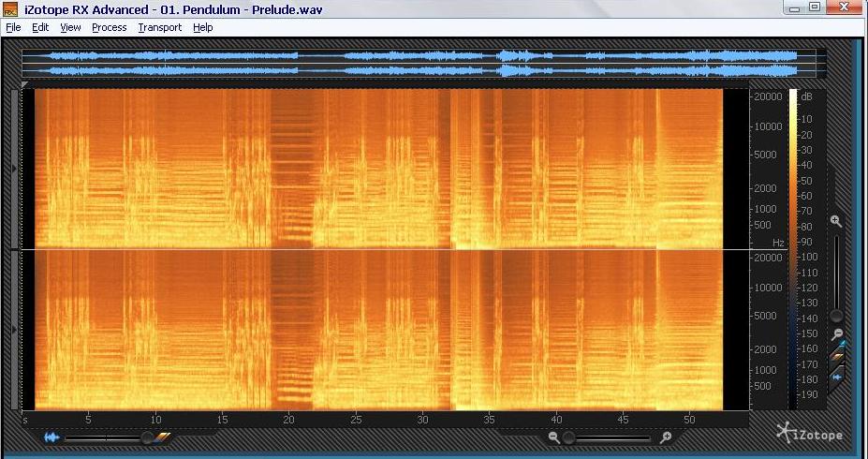Click the horizontal time zoom slider knob
Image resolution: width=868 pixels, height=459 pixels.
569,438
